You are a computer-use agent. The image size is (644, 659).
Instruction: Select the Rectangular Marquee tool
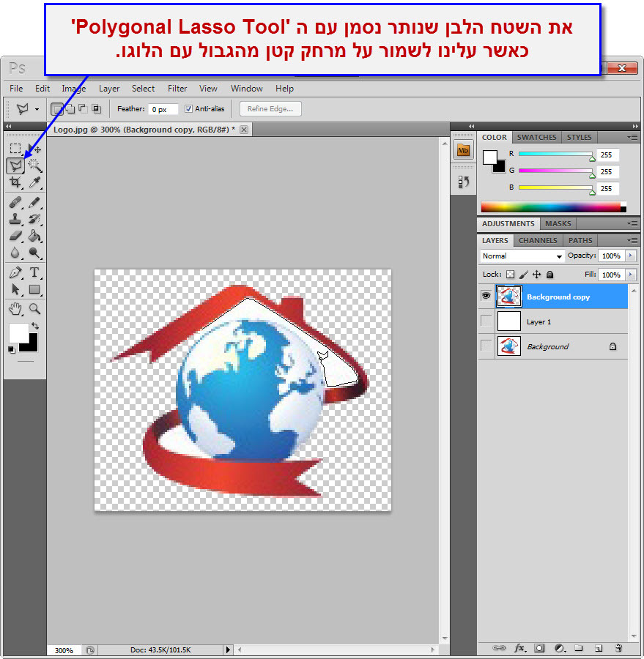pyautogui.click(x=15, y=149)
